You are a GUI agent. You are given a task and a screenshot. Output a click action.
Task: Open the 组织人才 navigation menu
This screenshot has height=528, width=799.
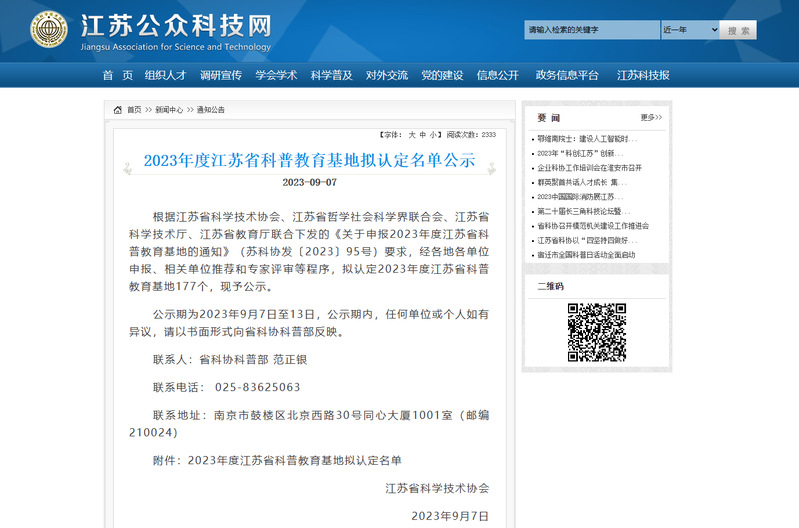(x=165, y=75)
